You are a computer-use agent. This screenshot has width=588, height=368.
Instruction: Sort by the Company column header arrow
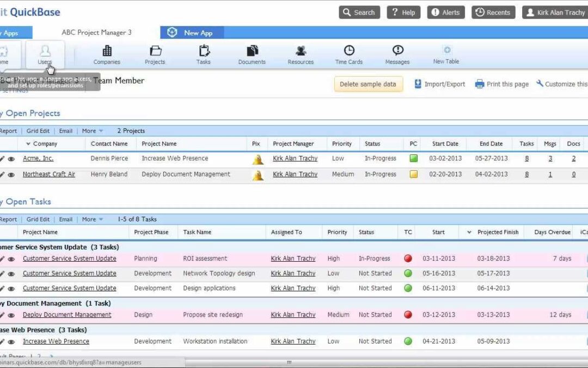28,144
